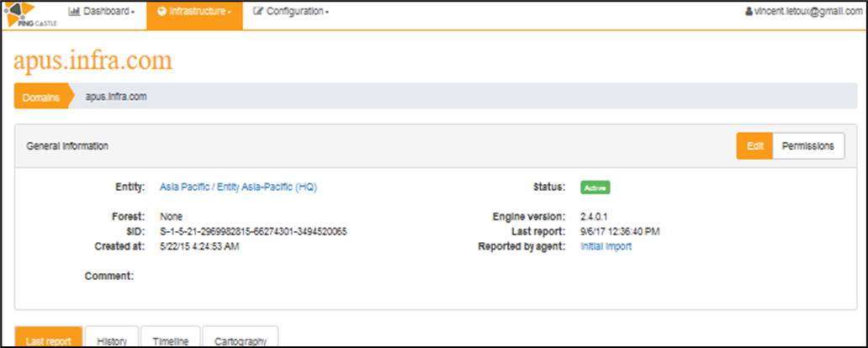
Task: Go to the Domains breadcrumb
Action: point(41,97)
